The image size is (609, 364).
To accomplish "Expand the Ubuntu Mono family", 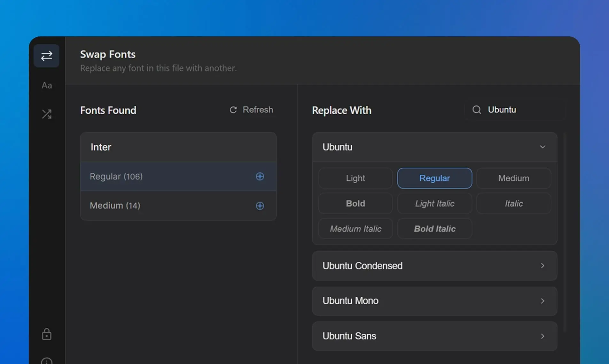I will [x=435, y=301].
